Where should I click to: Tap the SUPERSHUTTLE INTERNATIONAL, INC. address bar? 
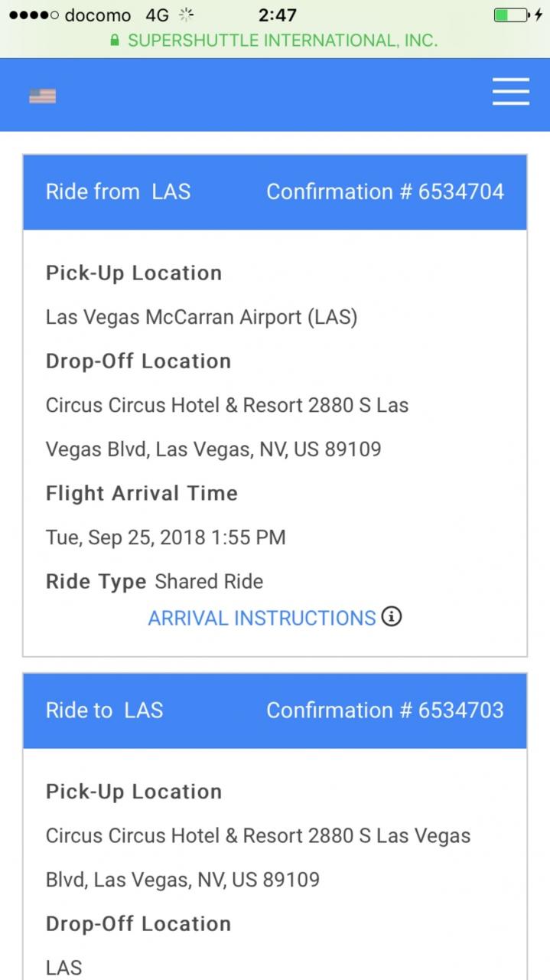[x=275, y=41]
